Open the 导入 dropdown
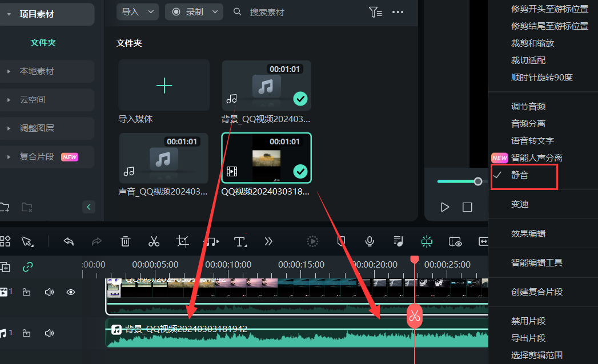Image resolution: width=598 pixels, height=364 pixels. [138, 12]
